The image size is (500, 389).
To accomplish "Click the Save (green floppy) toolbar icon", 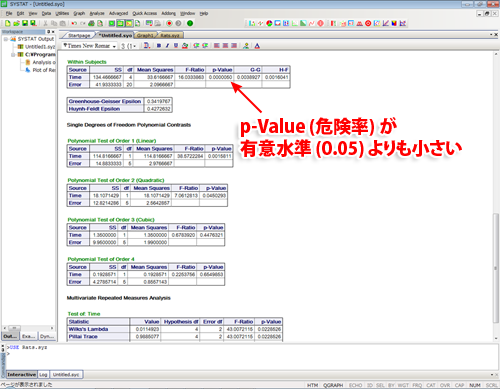I will click(25, 23).
